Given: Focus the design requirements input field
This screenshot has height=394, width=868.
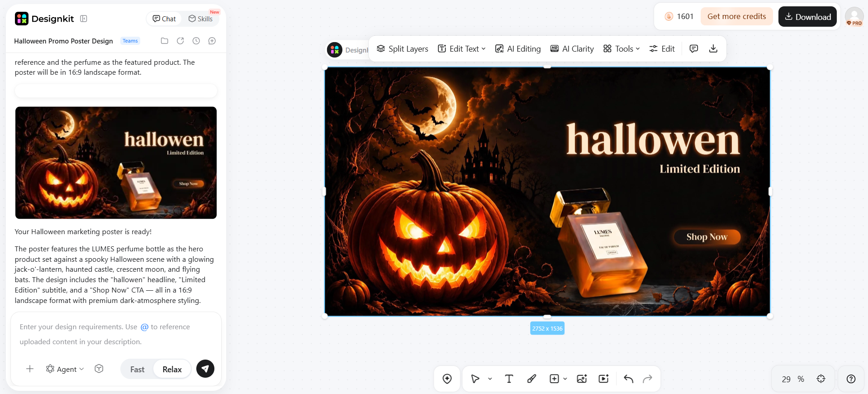Looking at the screenshot, I should (116, 334).
